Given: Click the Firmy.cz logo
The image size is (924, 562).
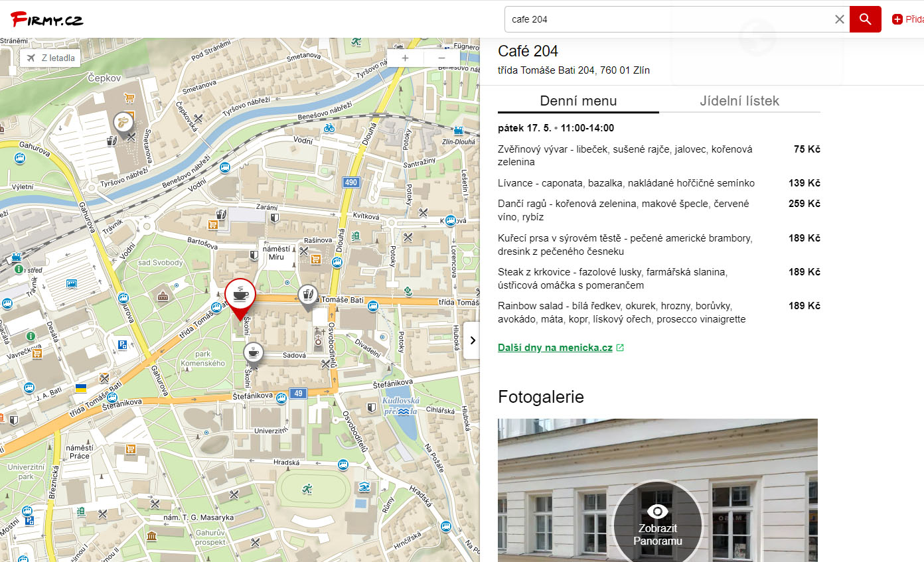Looking at the screenshot, I should tap(46, 19).
